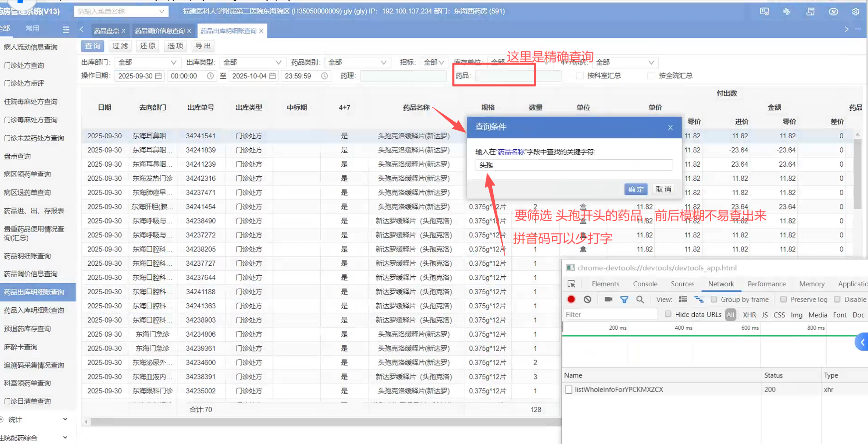Click the keyword input field containing 头孢
This screenshot has width=868, height=444.
click(574, 165)
